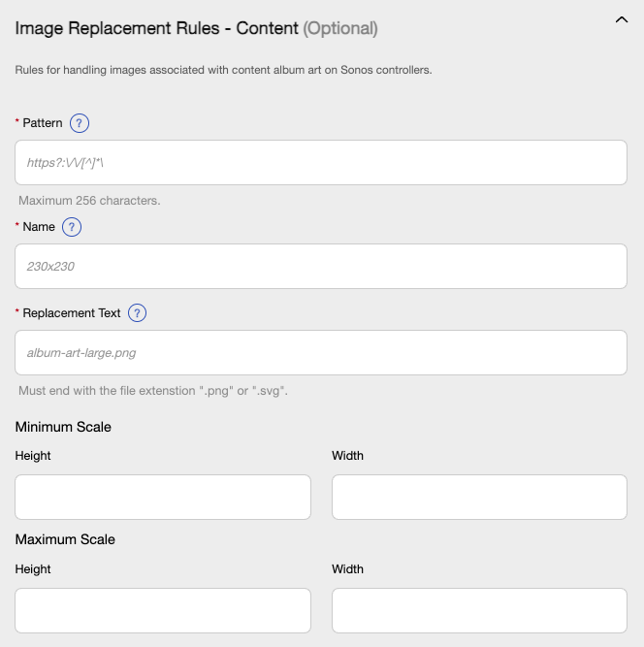Click the file extension hint below Replacement Text
Image resolution: width=644 pixels, height=647 pixels.
153,391
